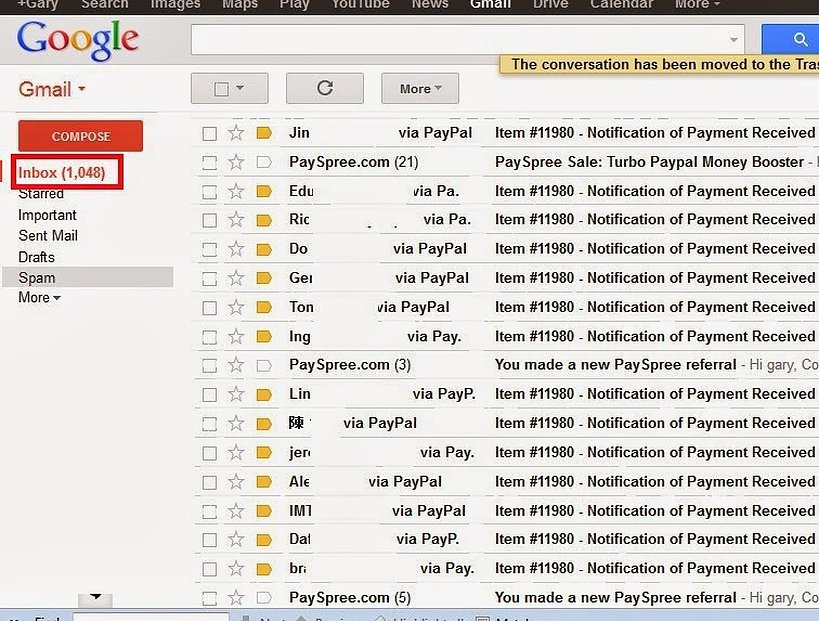Star the Jin via PayPal email

coord(236,133)
